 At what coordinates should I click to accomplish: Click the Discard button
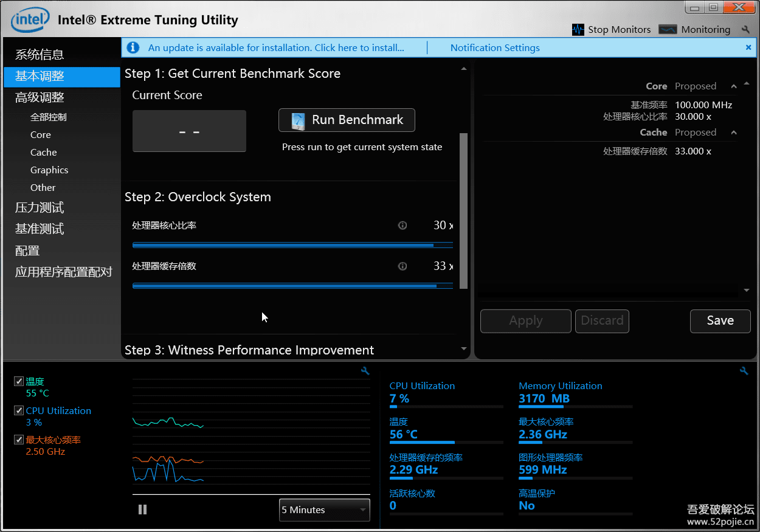tap(602, 321)
